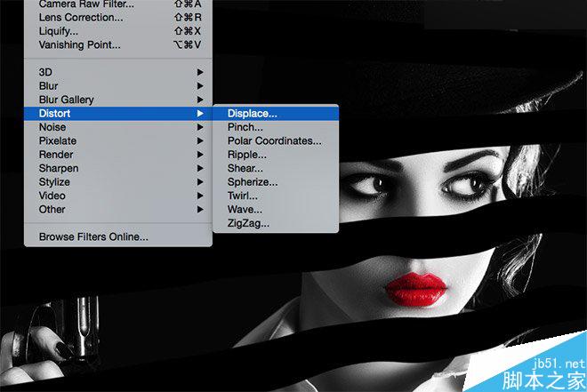Choose the Spherize filter

coord(276,182)
